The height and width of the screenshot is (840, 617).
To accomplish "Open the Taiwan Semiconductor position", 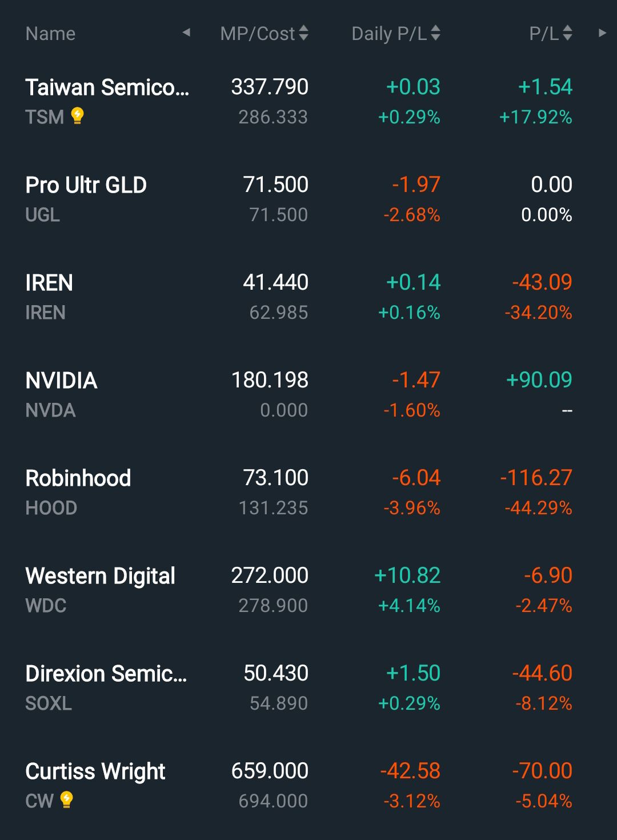I will point(107,88).
